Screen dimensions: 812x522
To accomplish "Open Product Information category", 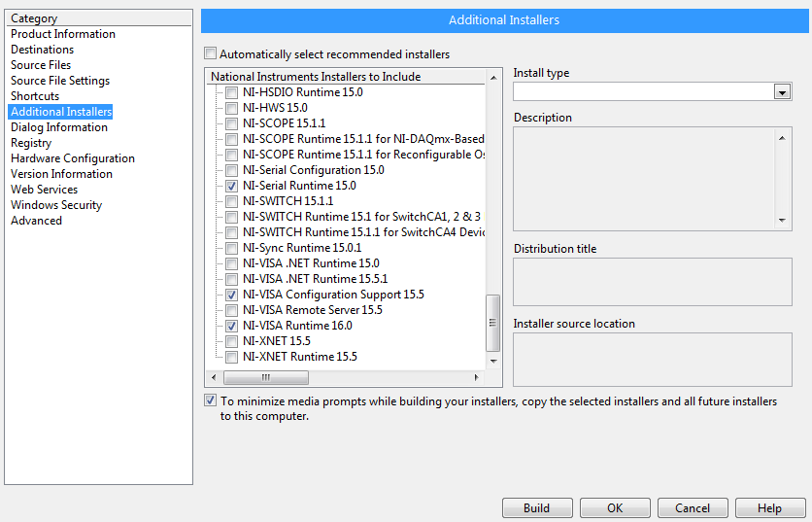I will [x=63, y=34].
